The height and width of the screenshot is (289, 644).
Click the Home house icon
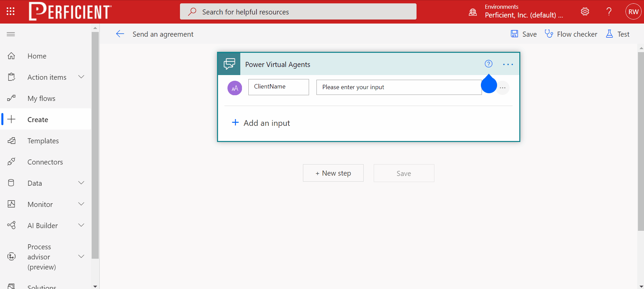(x=11, y=56)
